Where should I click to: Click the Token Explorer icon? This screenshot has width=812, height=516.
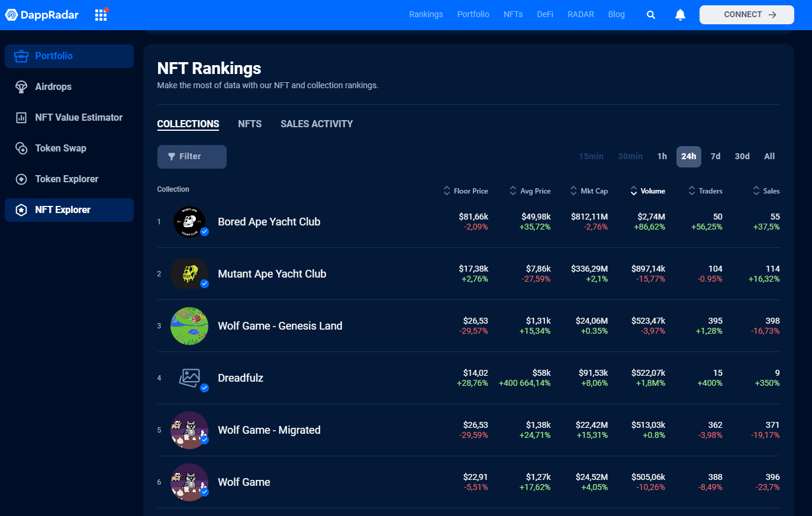pos(21,179)
